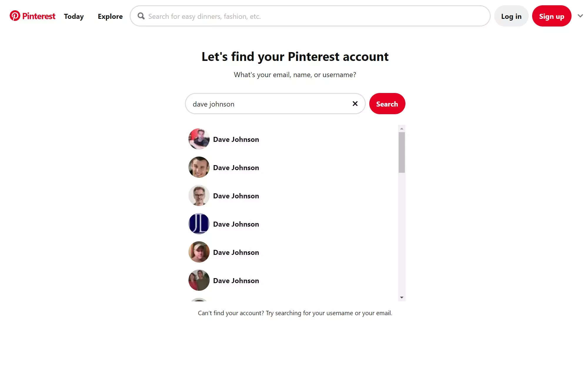Click the dropdown chevron top-right
Viewport: 588px width, 392px height.
[580, 16]
